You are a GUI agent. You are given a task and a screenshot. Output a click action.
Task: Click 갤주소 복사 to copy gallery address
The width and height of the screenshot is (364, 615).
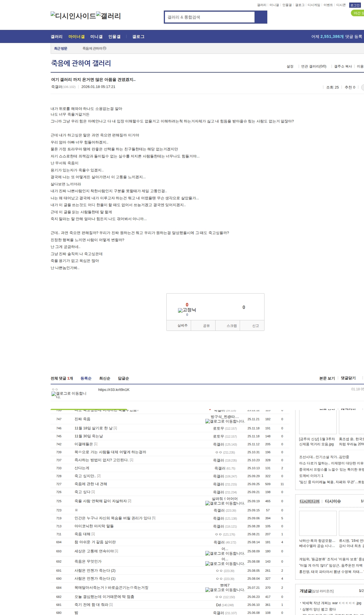click(x=343, y=66)
